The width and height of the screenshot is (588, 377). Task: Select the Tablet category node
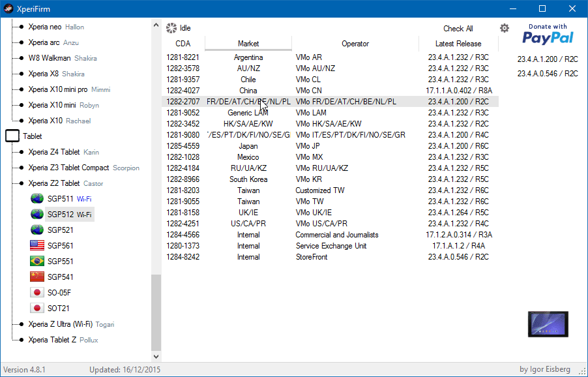pos(32,136)
